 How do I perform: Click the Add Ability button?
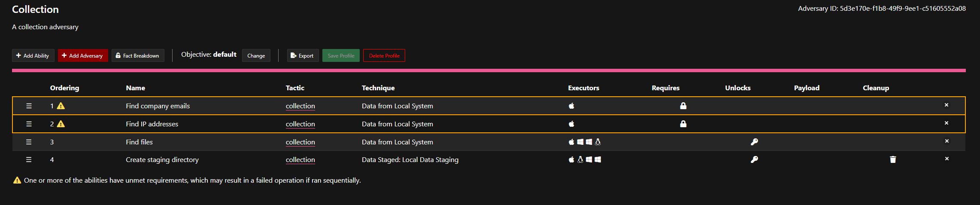33,55
